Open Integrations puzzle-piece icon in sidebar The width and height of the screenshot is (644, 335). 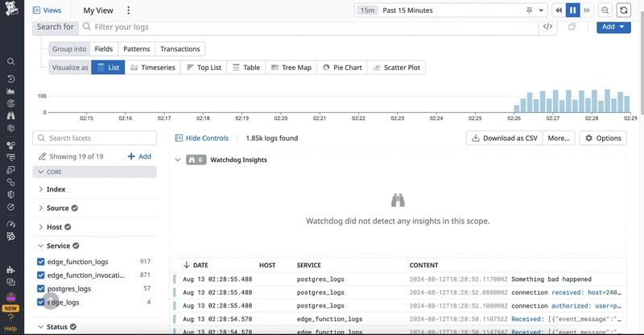click(x=11, y=270)
